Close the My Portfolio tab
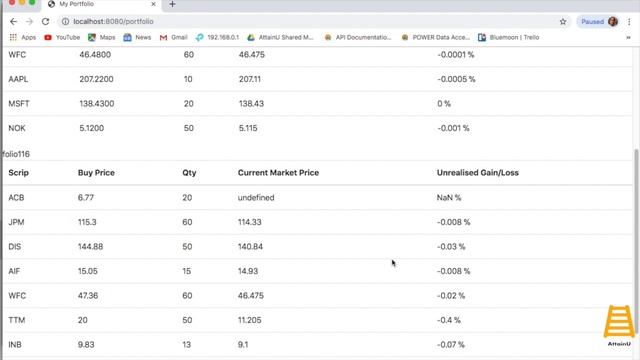Screen dimensions: 640x360 [153, 4]
